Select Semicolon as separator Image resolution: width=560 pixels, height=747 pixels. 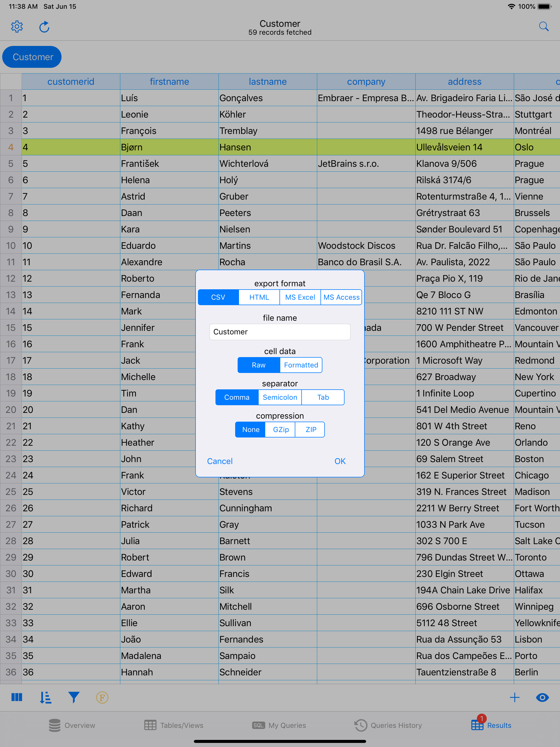(280, 397)
